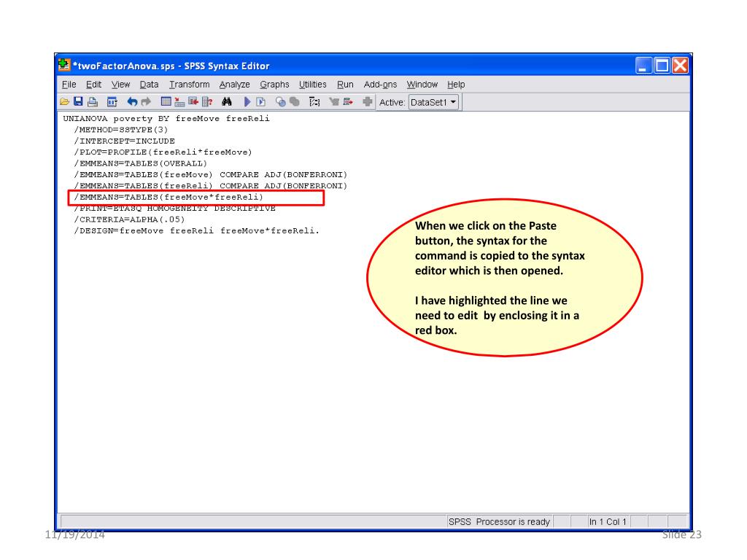The height and width of the screenshot is (560, 747).
Task: Click the '/DESIGN=freeMove freeReli freeMove*freeReli.' line
Action: (x=197, y=231)
